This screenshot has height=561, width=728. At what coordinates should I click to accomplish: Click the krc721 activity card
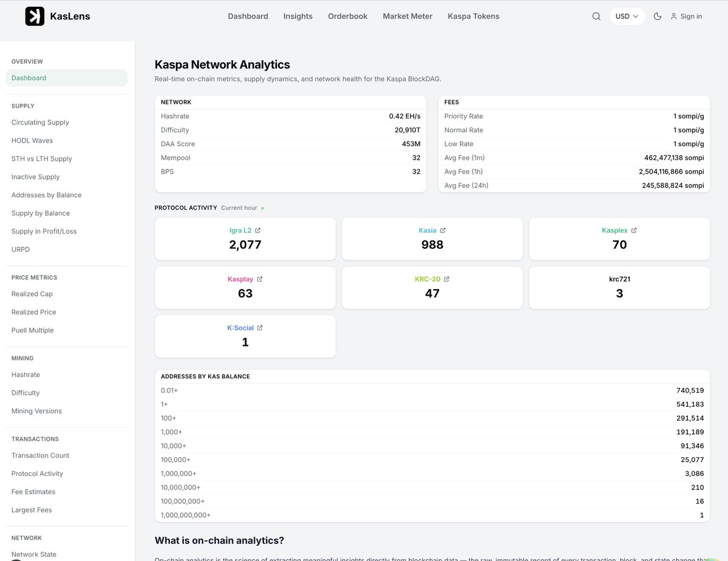pyautogui.click(x=619, y=288)
